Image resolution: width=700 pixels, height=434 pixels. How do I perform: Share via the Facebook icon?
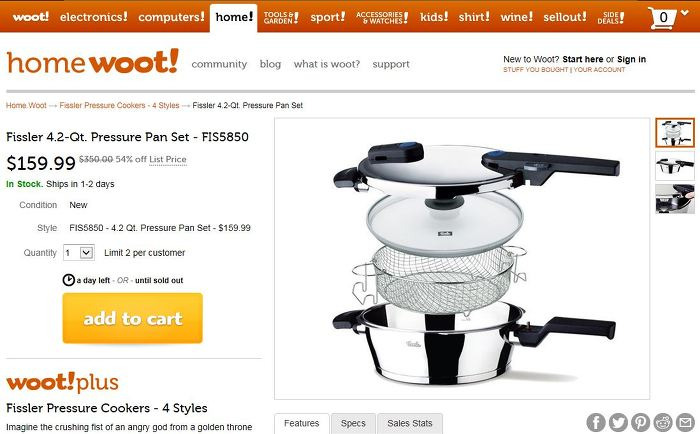pos(596,422)
